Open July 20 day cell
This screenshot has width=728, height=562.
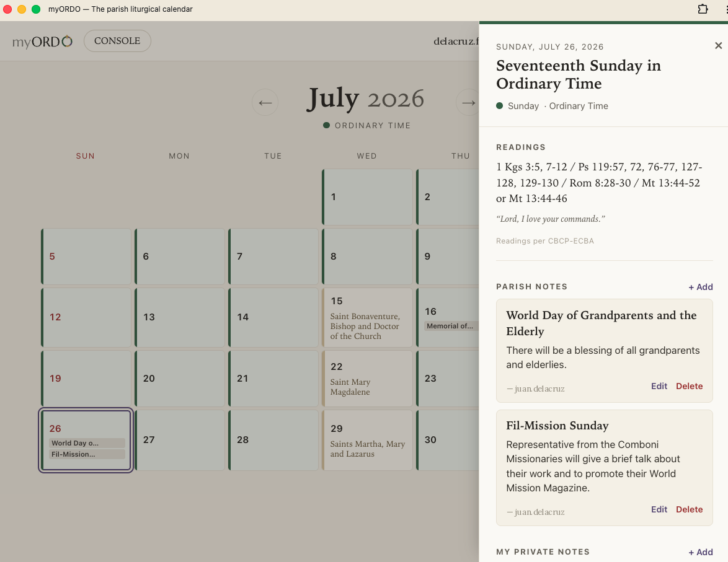pos(180,379)
